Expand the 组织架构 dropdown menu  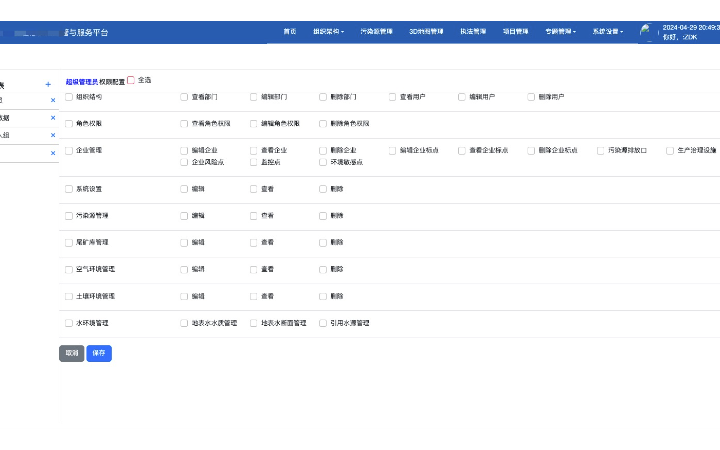tap(329, 32)
